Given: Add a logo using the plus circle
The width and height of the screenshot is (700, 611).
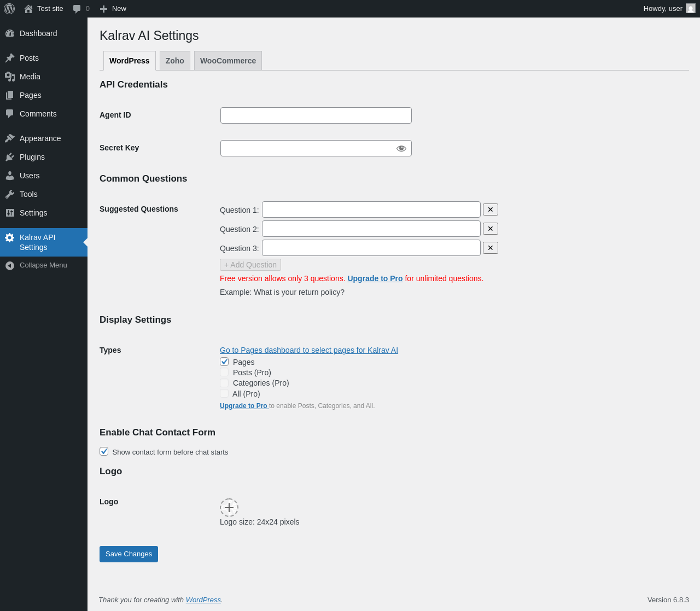Looking at the screenshot, I should point(229,508).
